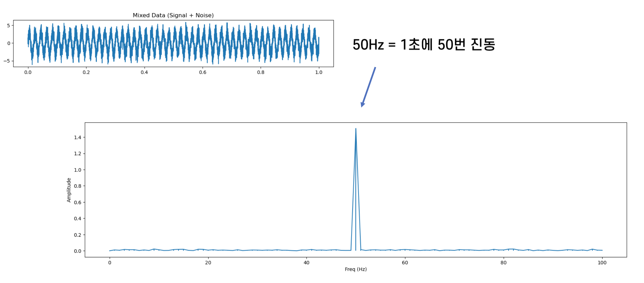The image size is (644, 283).
Task: Select the '50Hz = 1초에 50번 진동' annotation text
Action: (424, 45)
